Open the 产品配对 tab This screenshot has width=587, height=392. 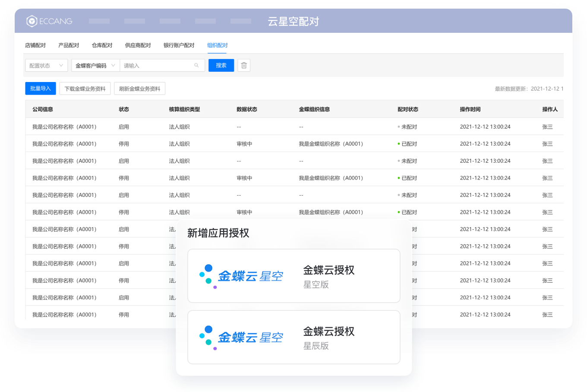69,45
